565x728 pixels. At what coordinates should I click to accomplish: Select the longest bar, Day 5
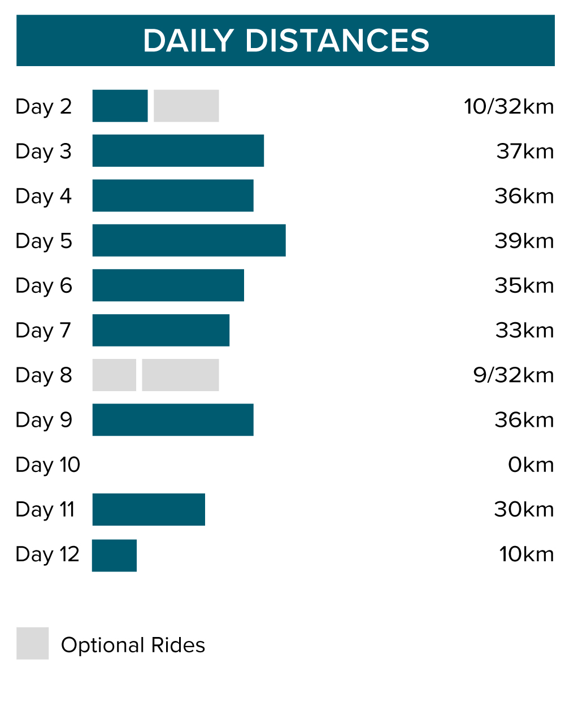point(189,240)
